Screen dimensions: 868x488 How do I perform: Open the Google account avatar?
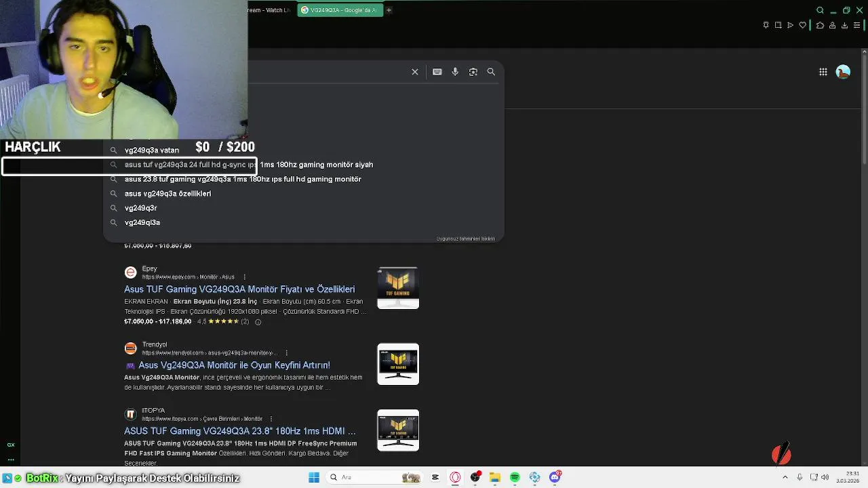point(843,72)
